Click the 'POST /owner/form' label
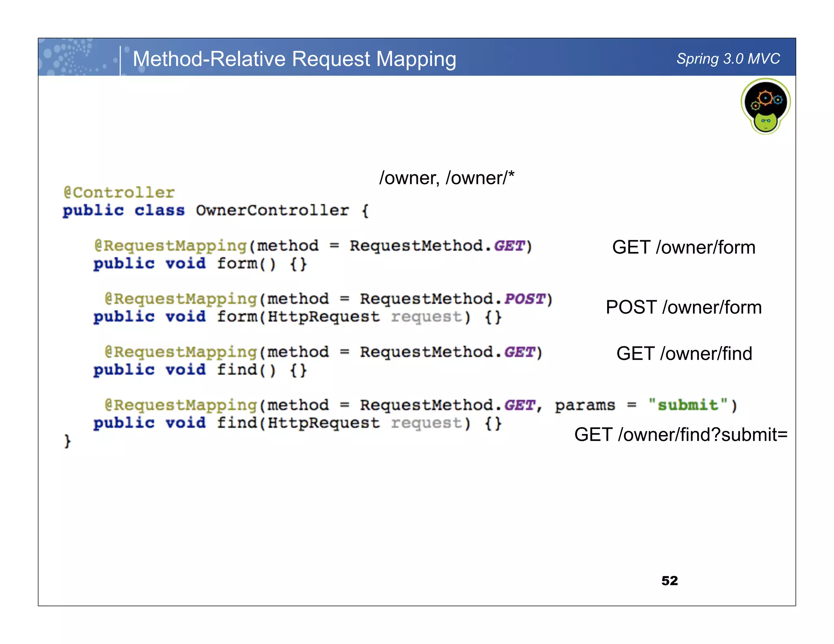 [x=683, y=307]
